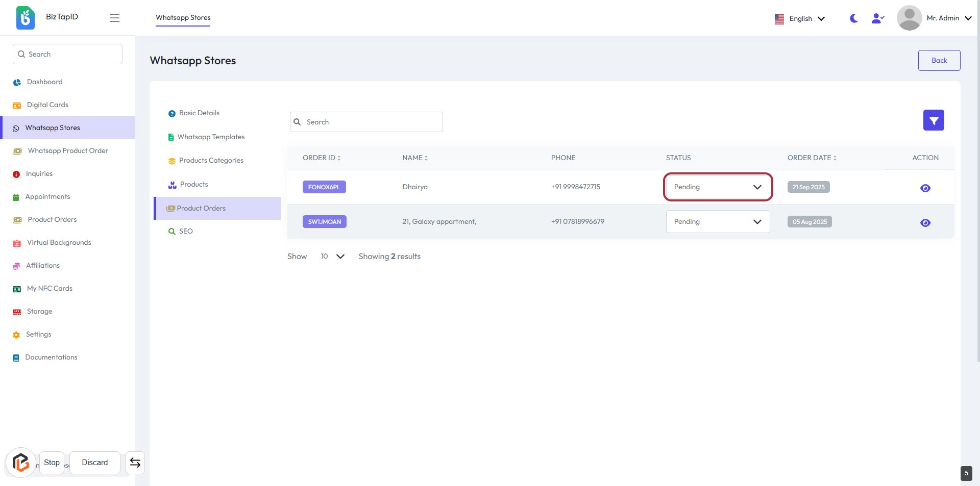Click the Back button

point(939,61)
